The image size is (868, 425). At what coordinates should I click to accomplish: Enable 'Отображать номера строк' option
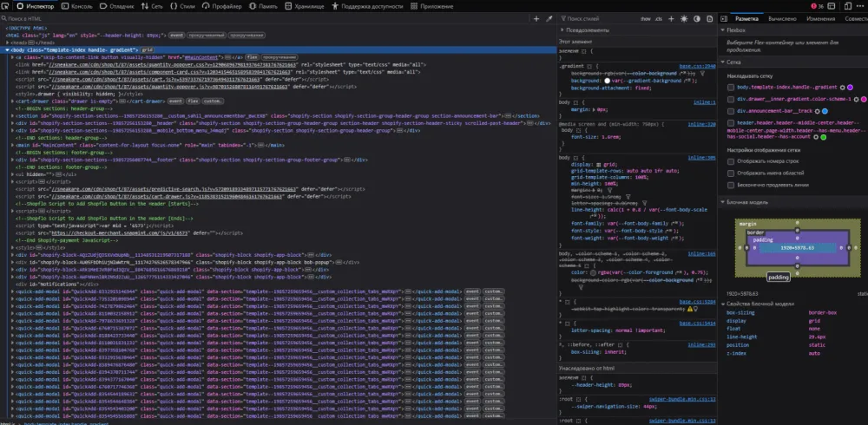point(730,162)
